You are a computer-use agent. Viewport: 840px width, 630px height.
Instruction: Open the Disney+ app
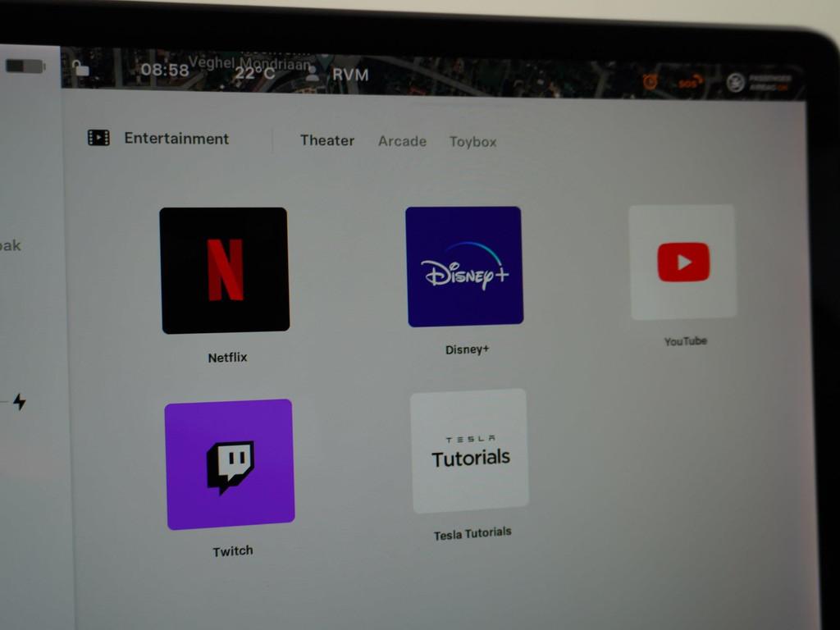pyautogui.click(x=464, y=267)
